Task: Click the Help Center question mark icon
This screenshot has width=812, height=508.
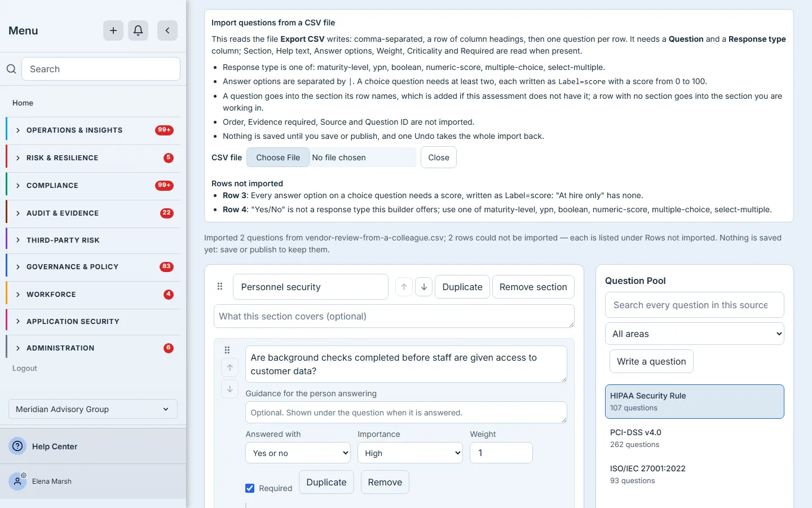Action: pos(18,446)
